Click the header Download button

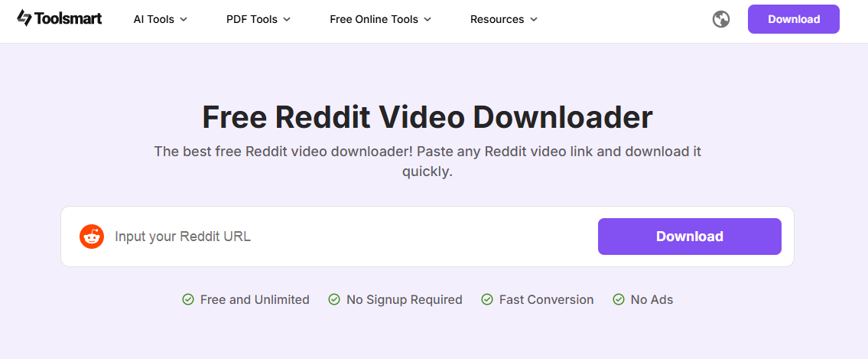coord(793,19)
